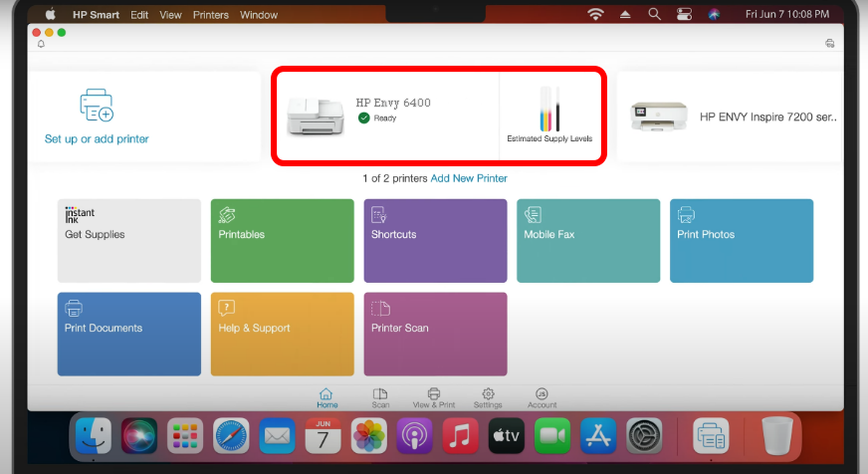Open the Print Photos tile
The height and width of the screenshot is (474, 868).
[742, 241]
